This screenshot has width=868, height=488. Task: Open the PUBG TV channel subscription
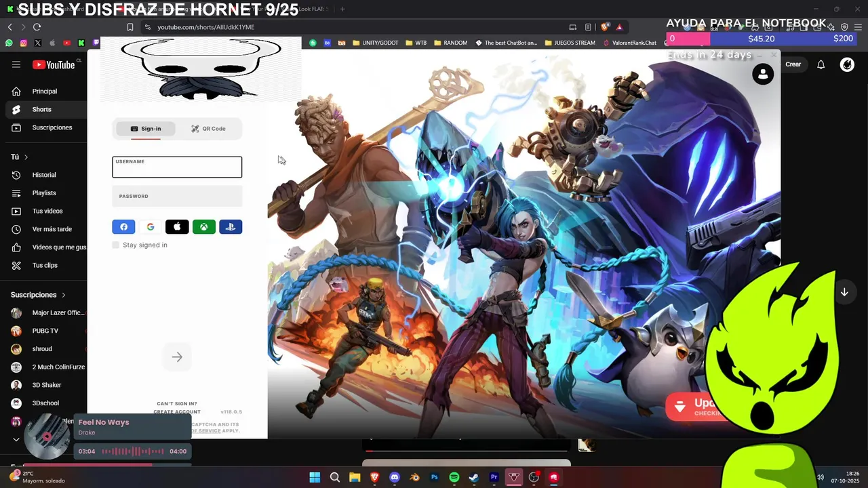[45, 331]
